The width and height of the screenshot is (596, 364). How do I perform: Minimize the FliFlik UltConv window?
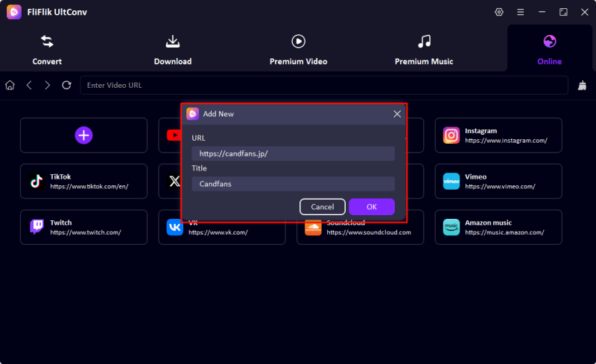542,12
